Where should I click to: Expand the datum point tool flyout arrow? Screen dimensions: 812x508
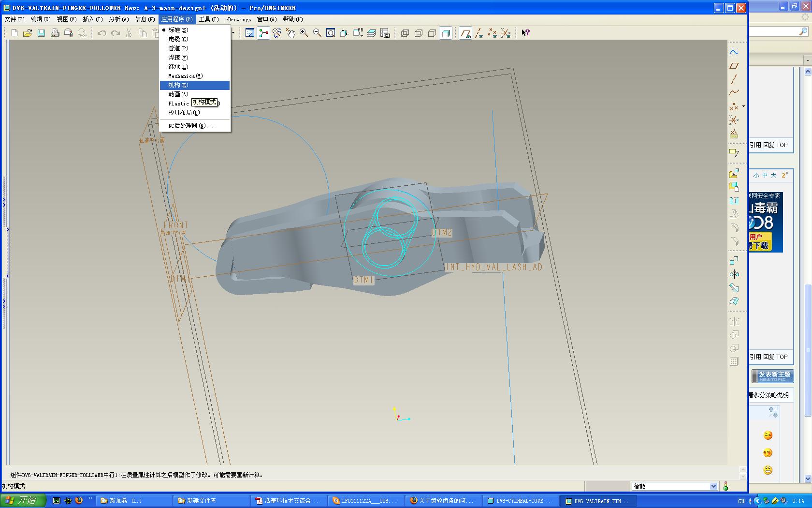(743, 106)
